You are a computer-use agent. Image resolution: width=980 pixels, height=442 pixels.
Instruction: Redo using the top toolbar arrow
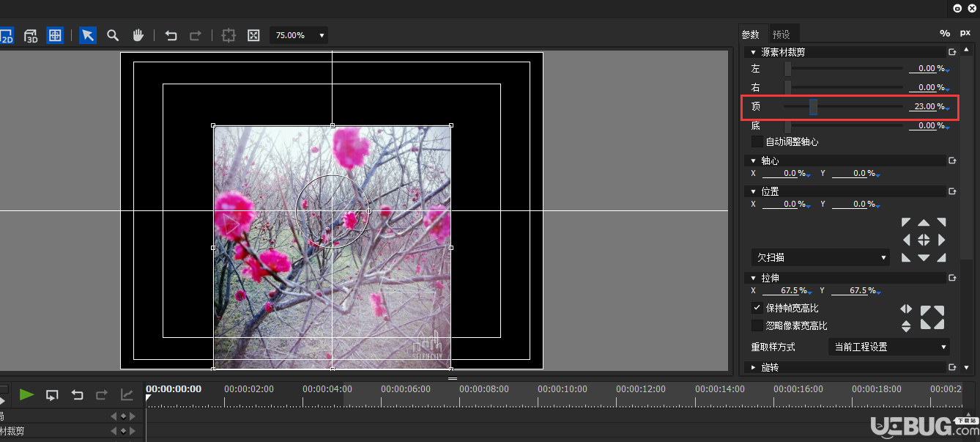click(196, 35)
